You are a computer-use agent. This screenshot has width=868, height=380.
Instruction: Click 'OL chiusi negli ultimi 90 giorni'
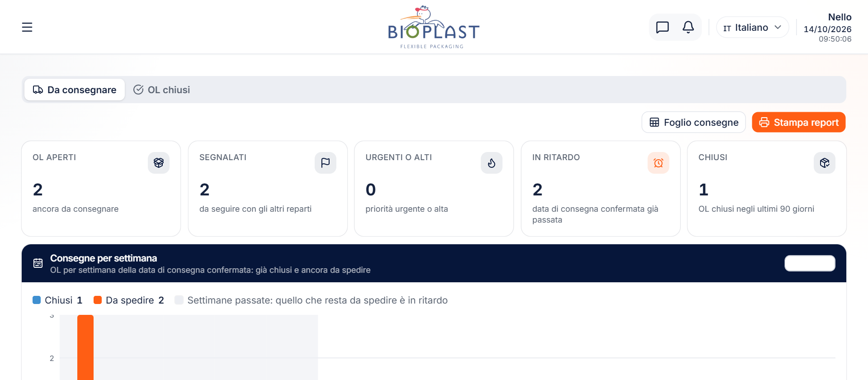pos(756,209)
